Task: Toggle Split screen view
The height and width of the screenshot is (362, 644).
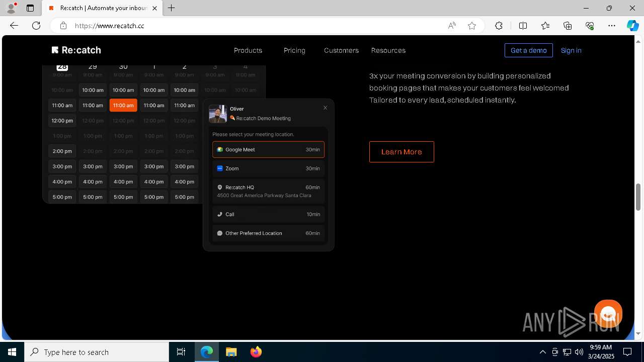Action: pyautogui.click(x=523, y=26)
